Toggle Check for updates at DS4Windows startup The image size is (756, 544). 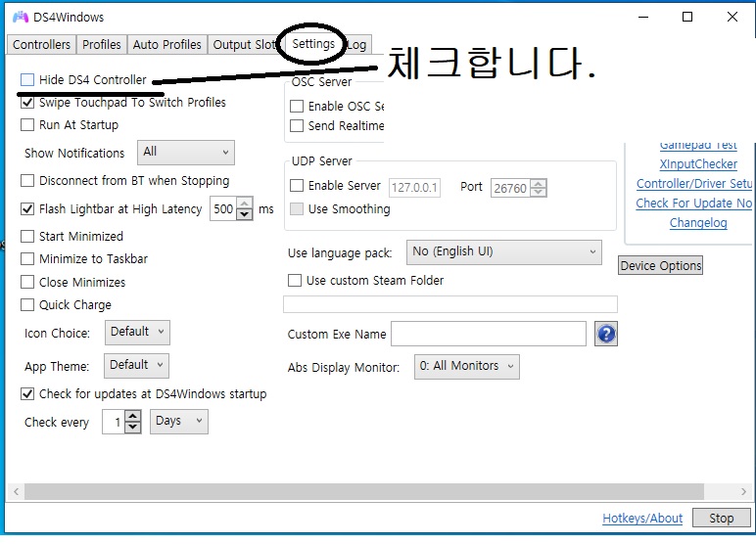pyautogui.click(x=27, y=393)
